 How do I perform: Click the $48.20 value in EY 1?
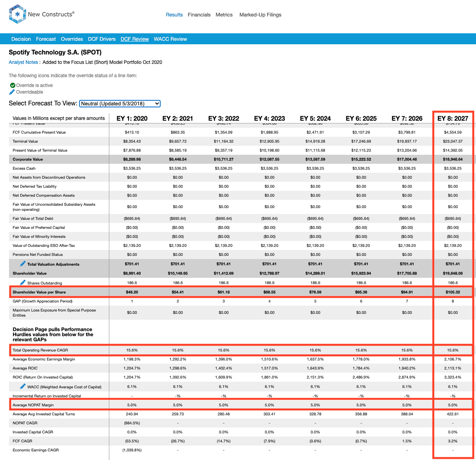click(x=132, y=292)
